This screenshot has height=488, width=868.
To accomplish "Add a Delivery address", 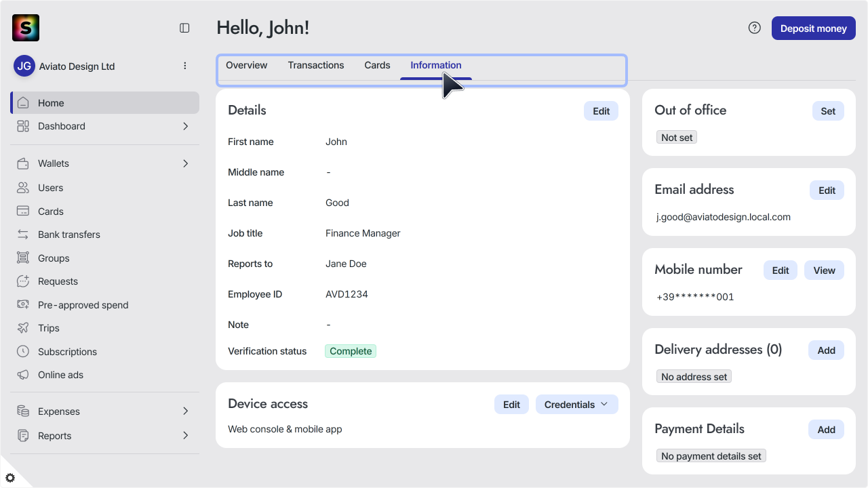I will pyautogui.click(x=826, y=350).
